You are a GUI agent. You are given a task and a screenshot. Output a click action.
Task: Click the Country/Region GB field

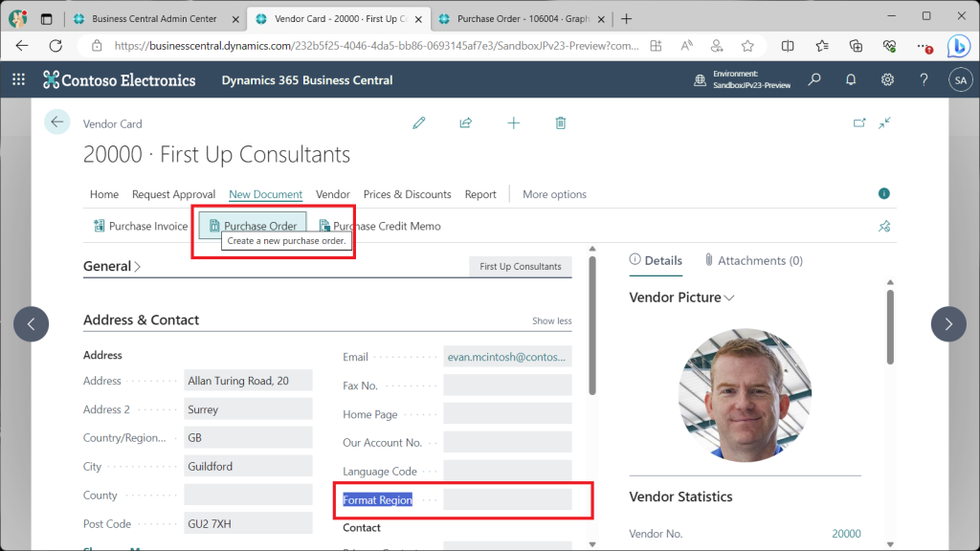(x=248, y=438)
